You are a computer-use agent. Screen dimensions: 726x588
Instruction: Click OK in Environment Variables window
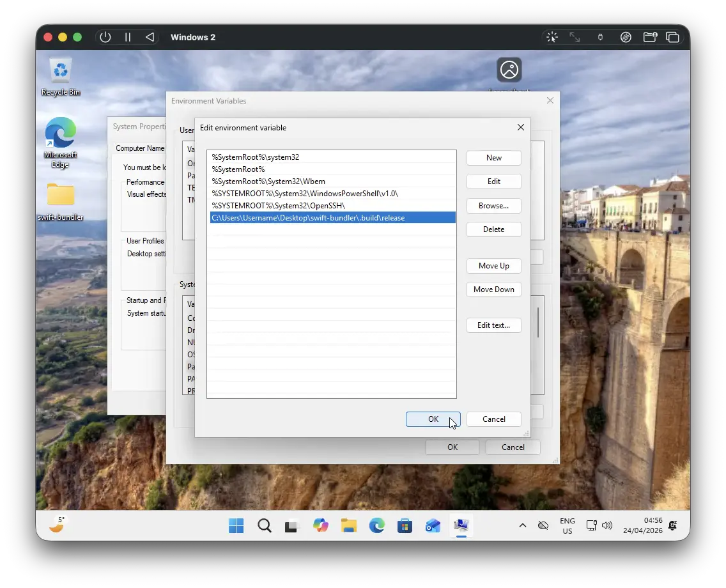click(x=452, y=447)
